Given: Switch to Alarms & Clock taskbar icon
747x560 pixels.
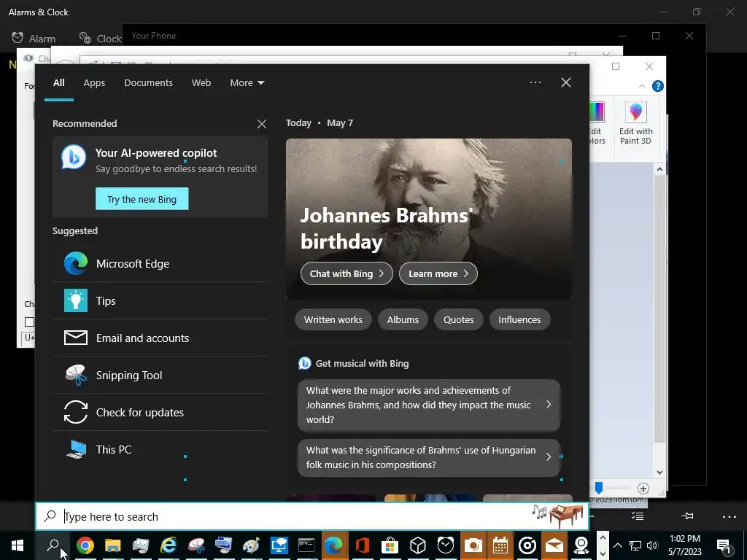Looking at the screenshot, I should pos(446,545).
